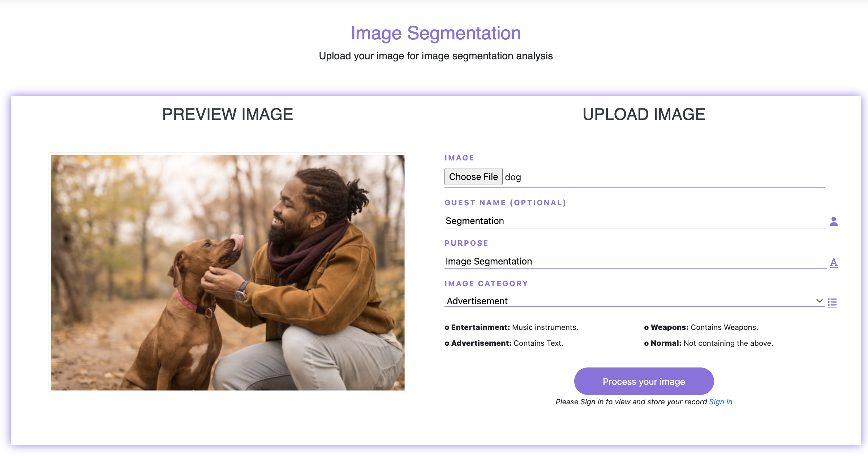Click the dog preview image thumbnail
This screenshot has width=868, height=456.
click(228, 272)
